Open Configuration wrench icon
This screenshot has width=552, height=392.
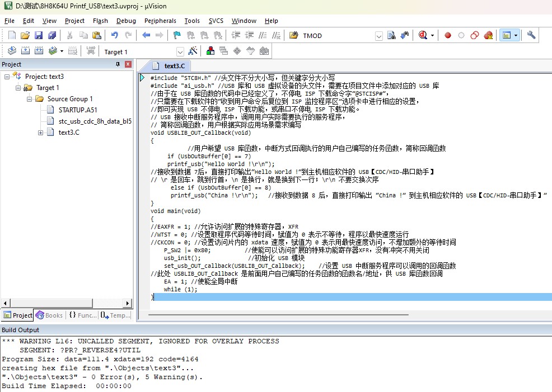coord(531,35)
